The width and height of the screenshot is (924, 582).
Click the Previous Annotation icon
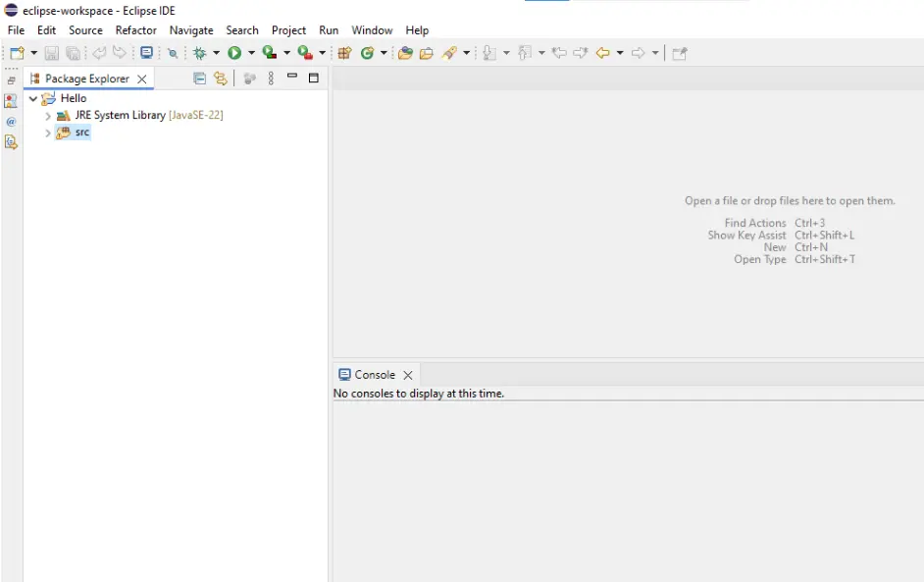(525, 53)
